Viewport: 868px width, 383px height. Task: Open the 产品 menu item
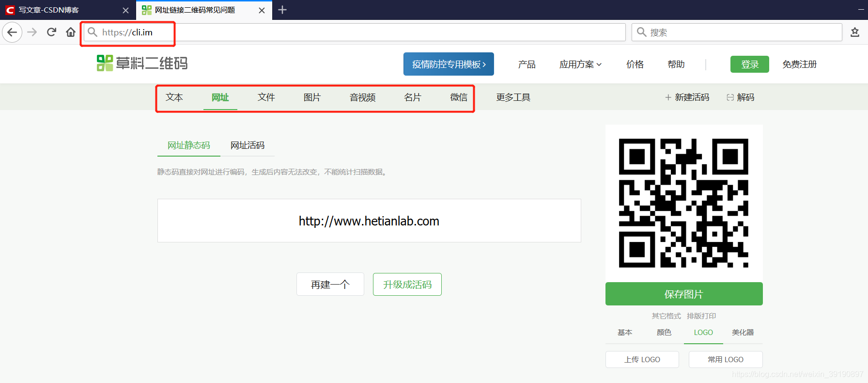click(x=527, y=64)
